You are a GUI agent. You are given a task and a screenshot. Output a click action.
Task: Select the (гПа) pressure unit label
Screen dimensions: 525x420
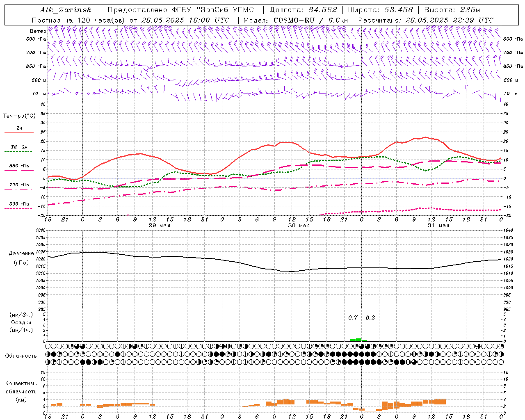click(21, 262)
